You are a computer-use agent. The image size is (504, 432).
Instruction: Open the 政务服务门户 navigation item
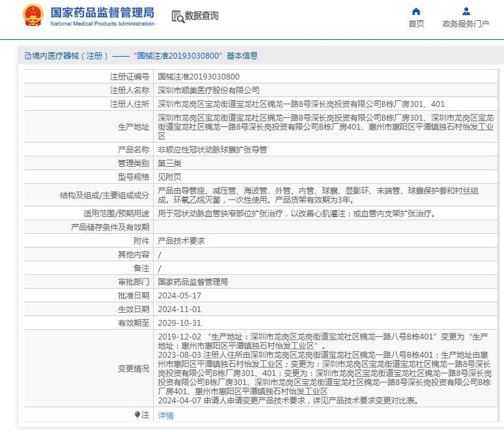pos(466,24)
